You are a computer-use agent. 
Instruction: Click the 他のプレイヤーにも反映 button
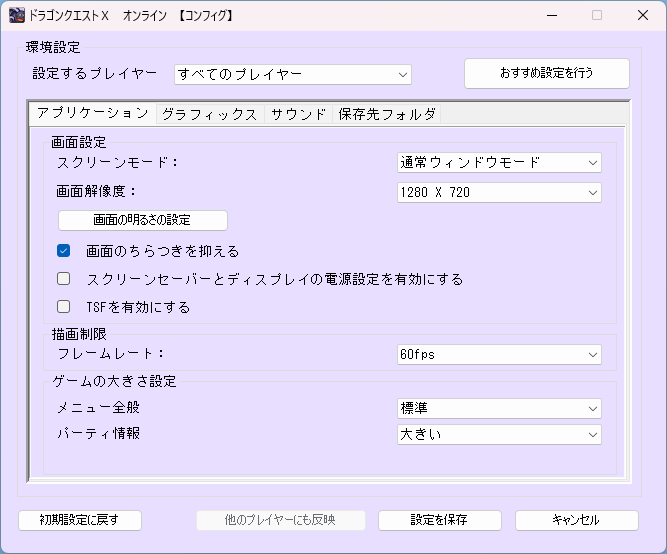(281, 520)
